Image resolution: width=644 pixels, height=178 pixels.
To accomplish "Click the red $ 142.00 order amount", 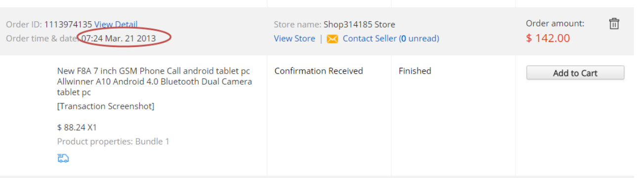I will click(x=548, y=38).
